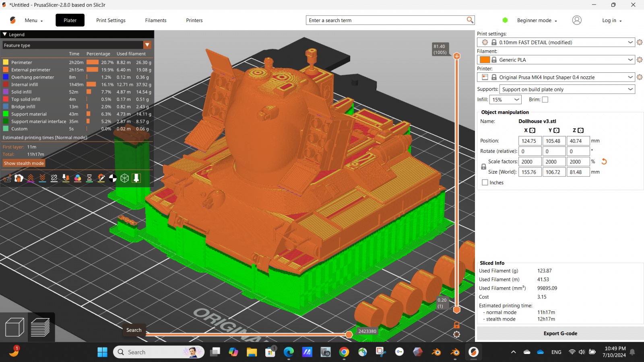Switch to sliced layers preview icon

[x=40, y=327]
